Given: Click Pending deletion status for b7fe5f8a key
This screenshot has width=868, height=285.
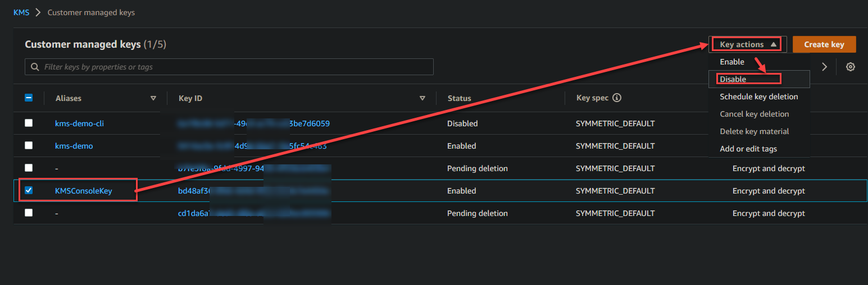Looking at the screenshot, I should (x=477, y=168).
